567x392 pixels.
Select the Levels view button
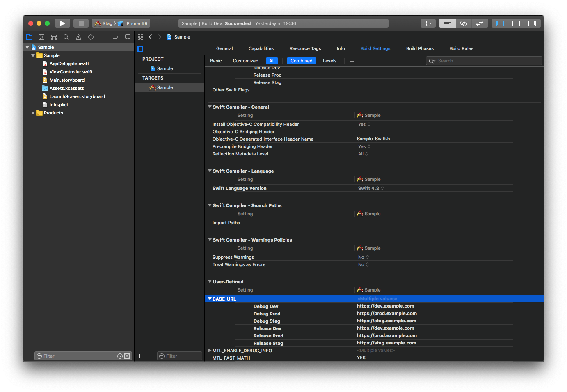coord(329,61)
